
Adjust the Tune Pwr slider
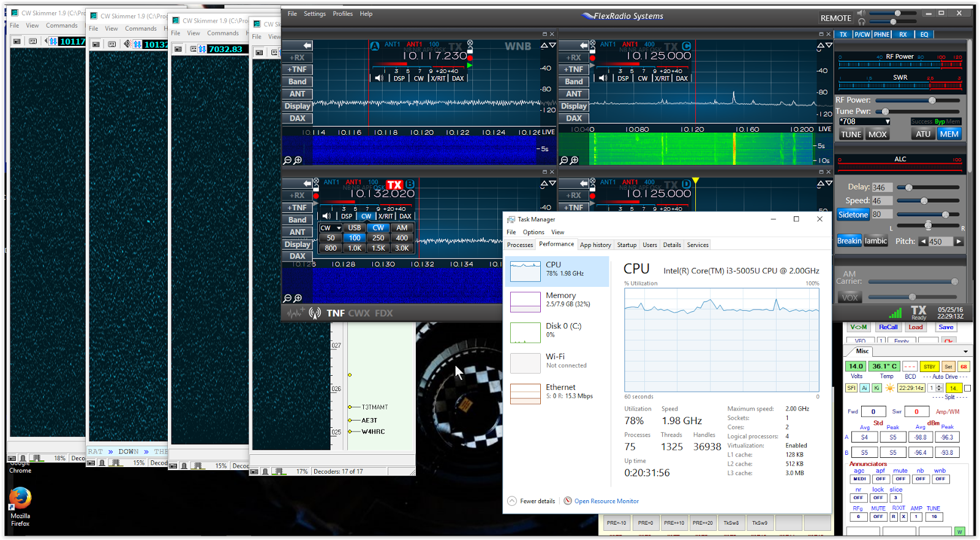pyautogui.click(x=918, y=112)
